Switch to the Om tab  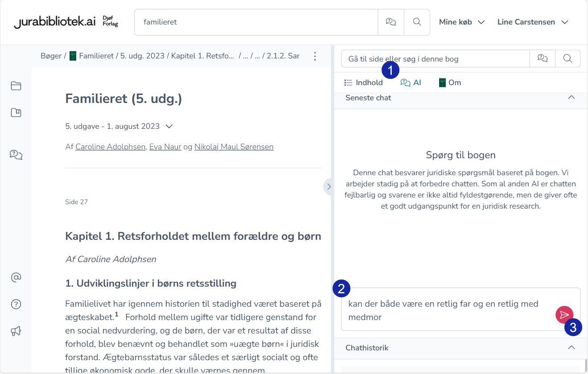click(x=450, y=82)
